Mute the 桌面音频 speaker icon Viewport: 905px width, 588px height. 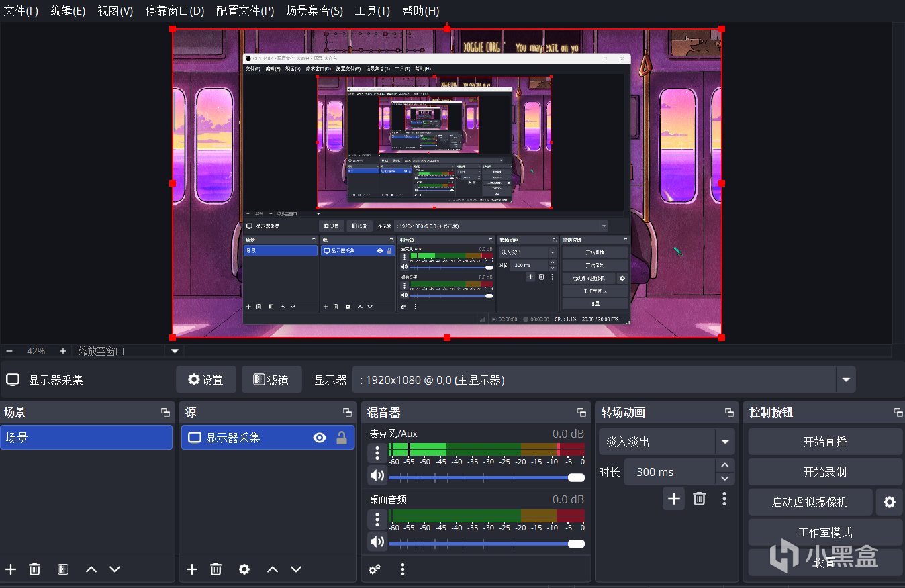pos(377,542)
